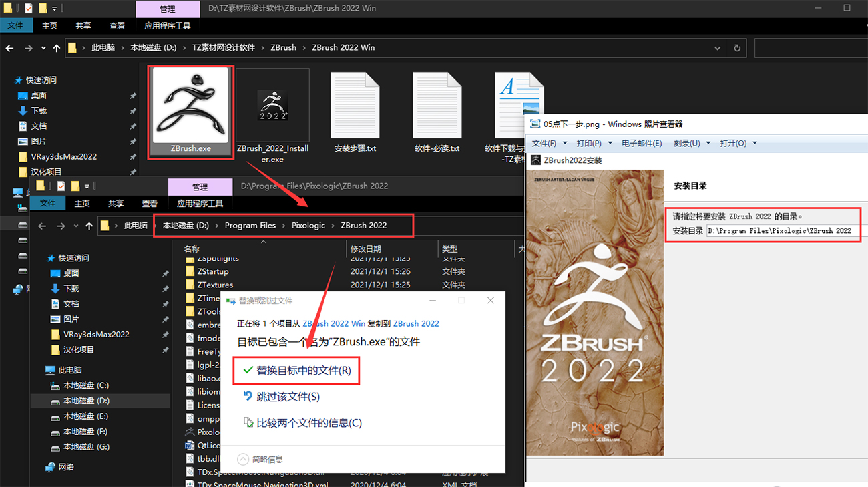
Task: Click Program Files breadcrumb in address bar
Action: coord(250,226)
